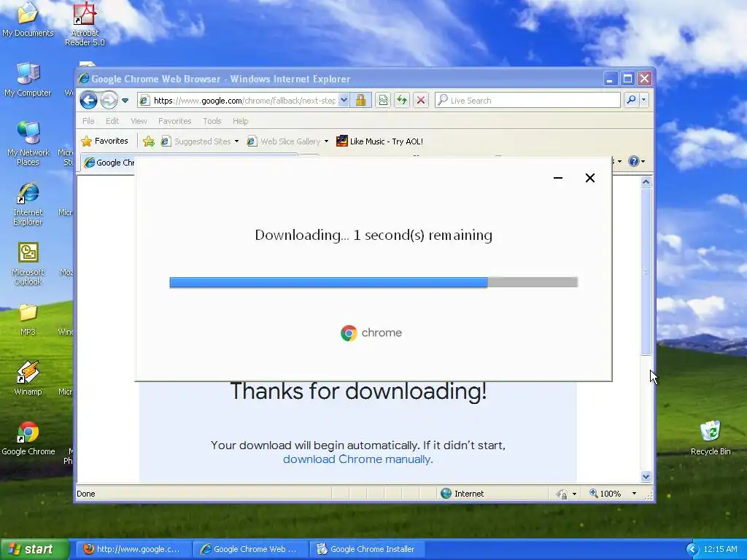This screenshot has height=560, width=747.
Task: Open the My Computer desktop icon
Action: coord(28,79)
